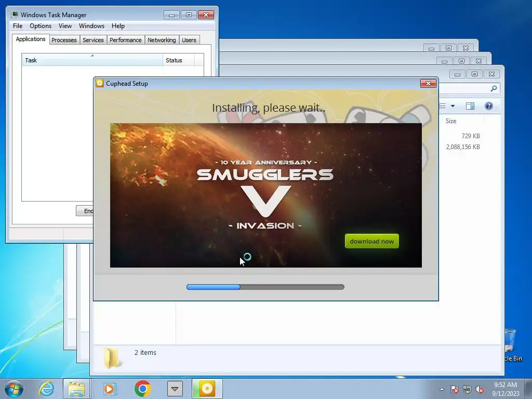Select the Cuphead installer taskbar icon
The height and width of the screenshot is (399, 532).
pyautogui.click(x=207, y=389)
